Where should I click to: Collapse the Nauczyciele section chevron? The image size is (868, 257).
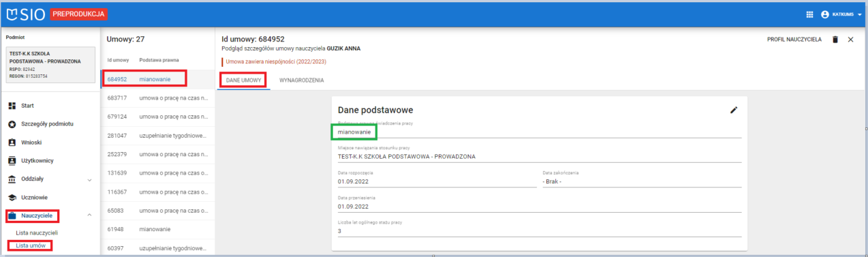(x=90, y=216)
